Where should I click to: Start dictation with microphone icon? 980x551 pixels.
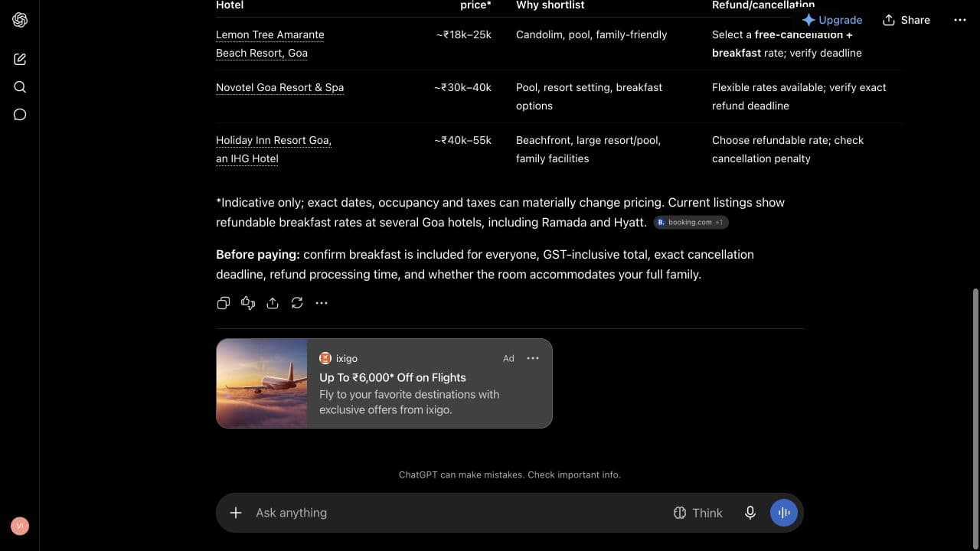point(750,513)
